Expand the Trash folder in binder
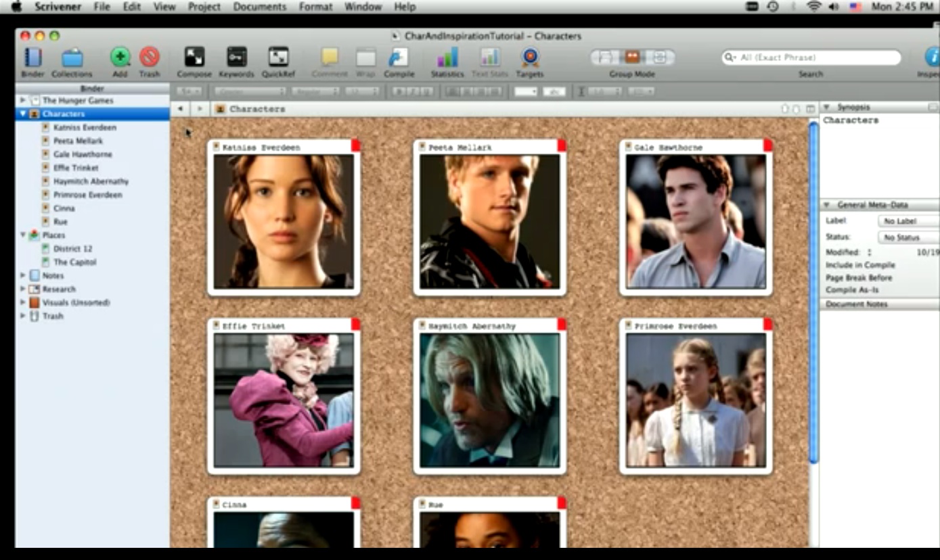The image size is (940, 560). 23,316
